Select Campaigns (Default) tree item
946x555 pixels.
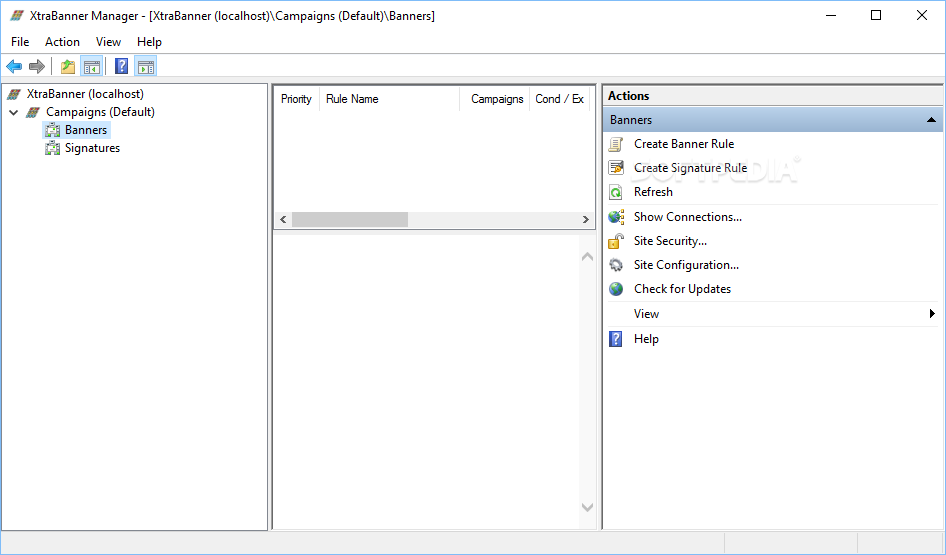click(100, 112)
